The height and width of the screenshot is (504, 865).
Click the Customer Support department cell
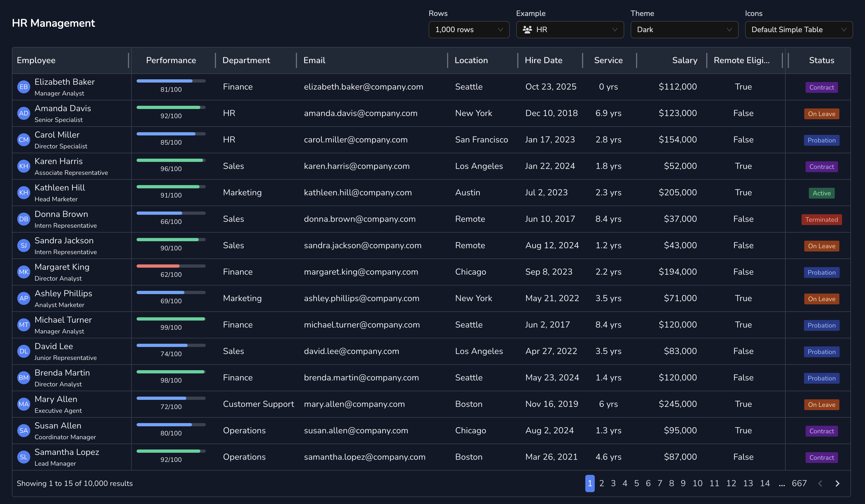(258, 404)
